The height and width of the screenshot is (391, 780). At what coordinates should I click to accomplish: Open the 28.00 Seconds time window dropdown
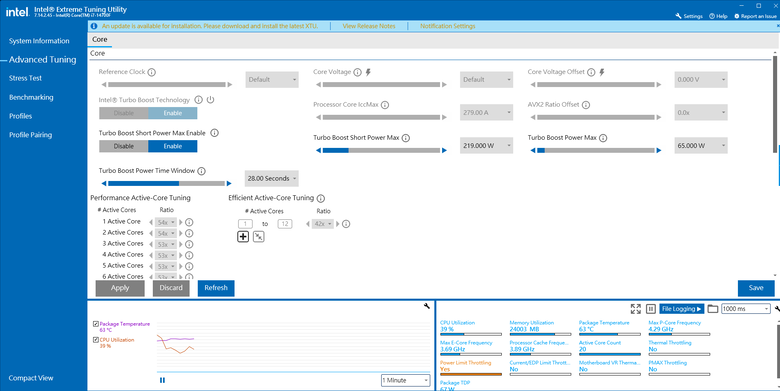tap(272, 179)
